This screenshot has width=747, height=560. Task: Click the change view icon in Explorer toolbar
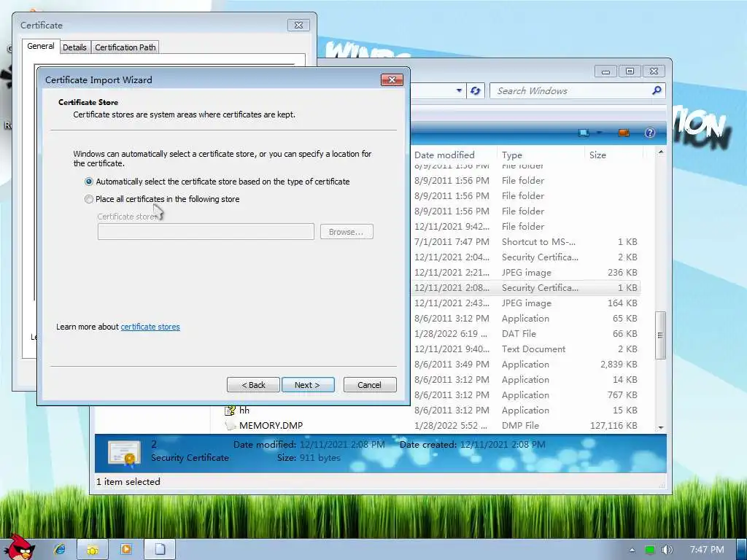click(584, 133)
